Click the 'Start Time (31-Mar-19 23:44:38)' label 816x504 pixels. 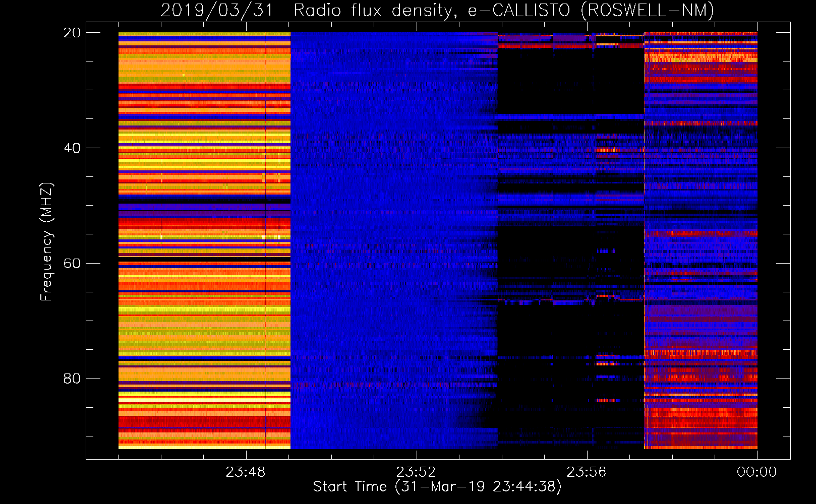[x=437, y=487]
